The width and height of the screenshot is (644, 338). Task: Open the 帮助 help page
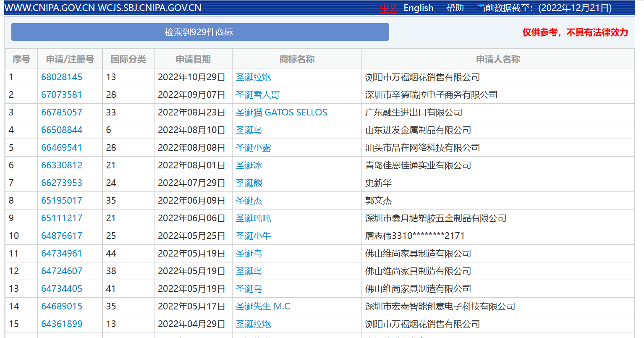pos(455,8)
